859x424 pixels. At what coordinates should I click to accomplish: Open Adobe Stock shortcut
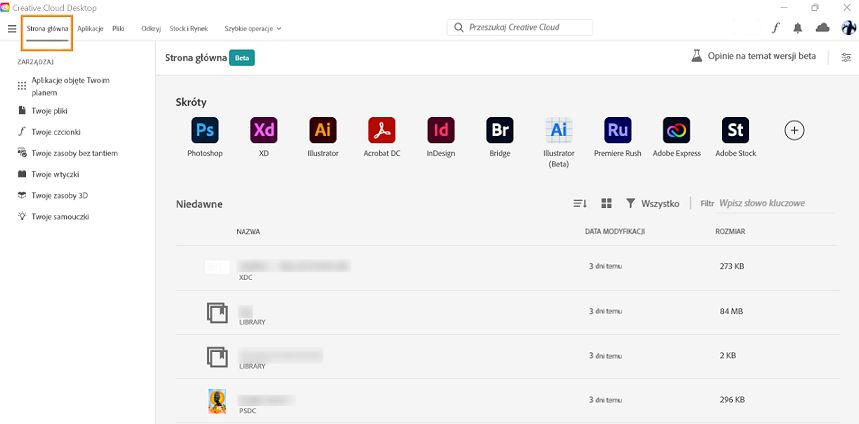736,130
